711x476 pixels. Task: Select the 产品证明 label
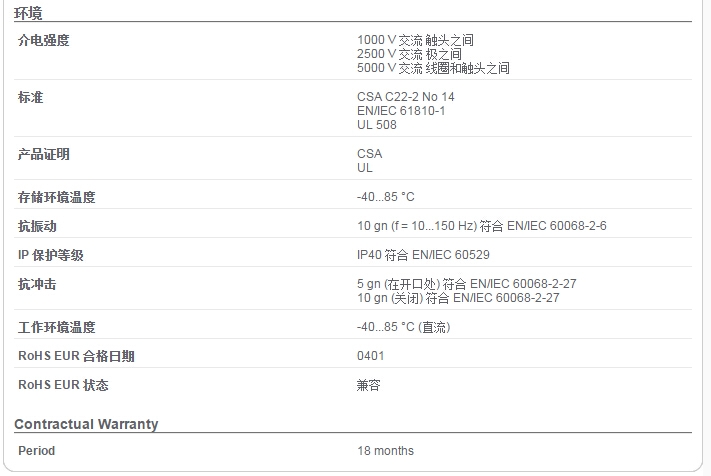44,154
